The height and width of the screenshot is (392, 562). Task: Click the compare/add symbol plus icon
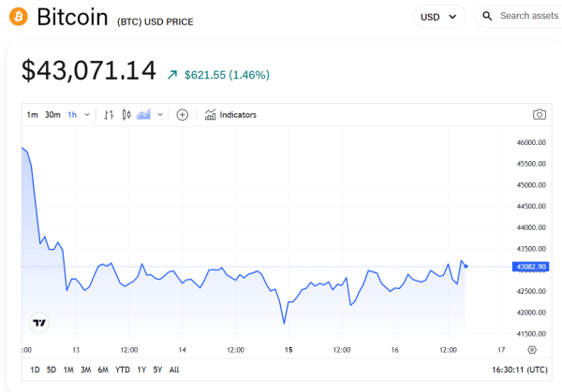pyautogui.click(x=183, y=115)
